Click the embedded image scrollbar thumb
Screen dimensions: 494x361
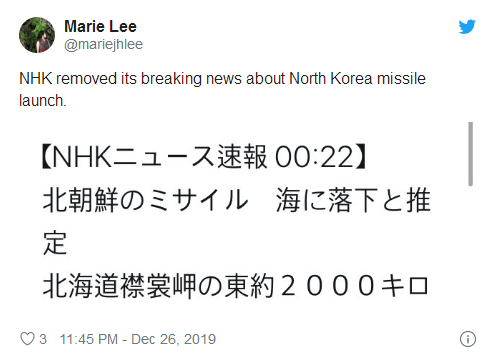[470, 154]
